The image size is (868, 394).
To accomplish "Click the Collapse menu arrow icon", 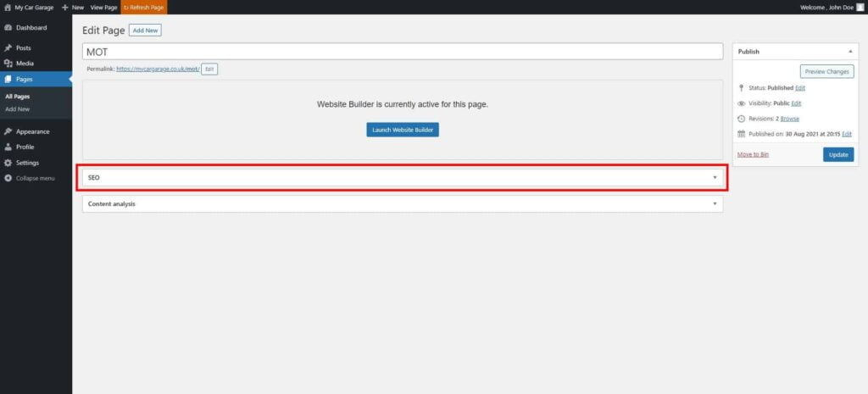I will point(8,178).
